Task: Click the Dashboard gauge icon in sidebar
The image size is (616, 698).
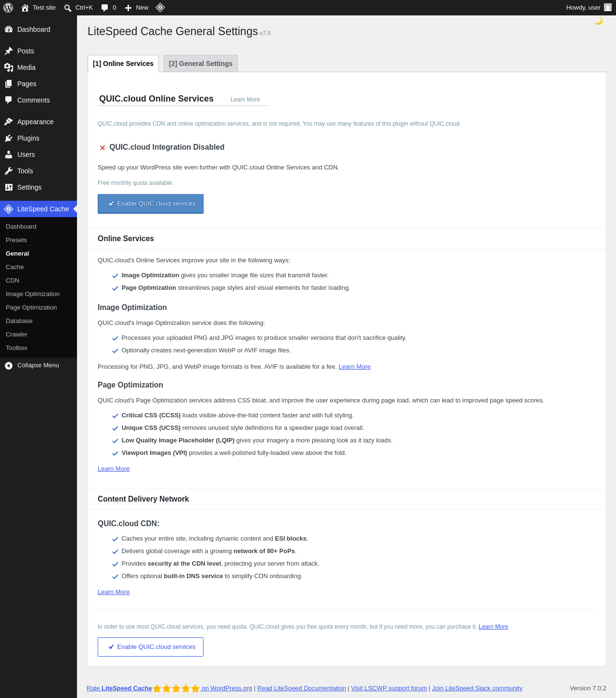Action: [x=9, y=29]
